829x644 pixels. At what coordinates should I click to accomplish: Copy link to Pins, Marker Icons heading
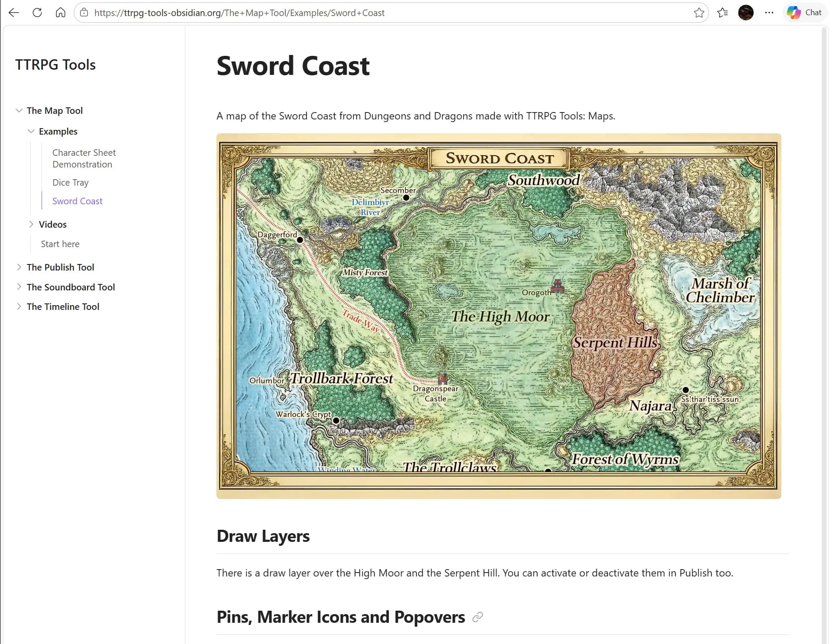point(477,617)
